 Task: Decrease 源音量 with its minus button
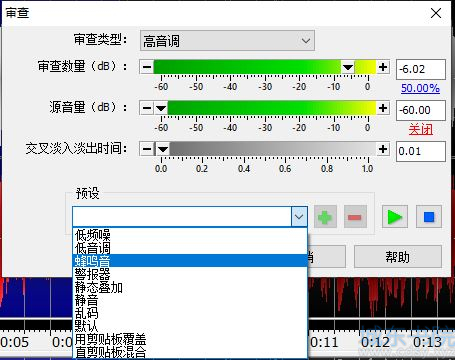(x=147, y=108)
